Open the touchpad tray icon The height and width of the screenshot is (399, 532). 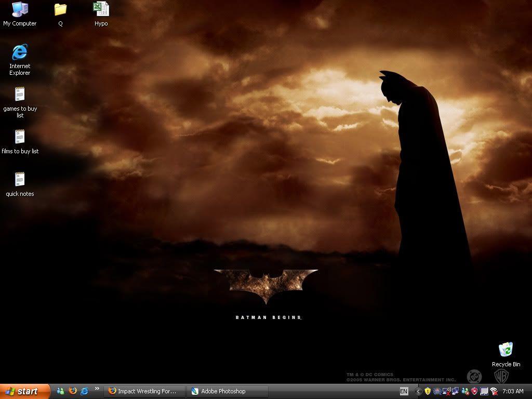pyautogui.click(x=484, y=392)
